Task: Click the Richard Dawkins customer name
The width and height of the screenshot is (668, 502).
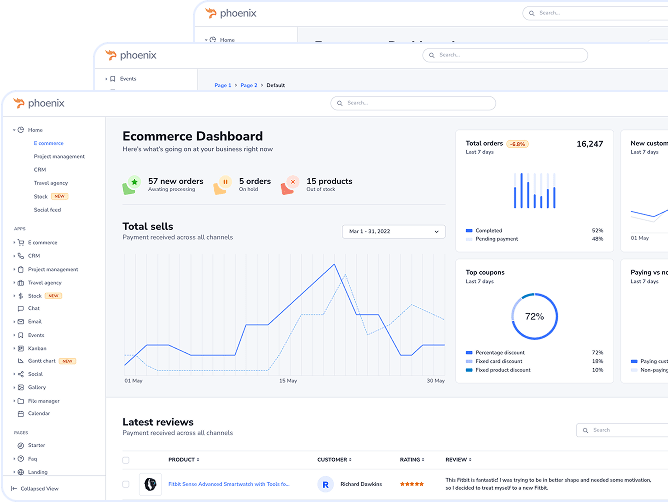Action: [x=361, y=484]
